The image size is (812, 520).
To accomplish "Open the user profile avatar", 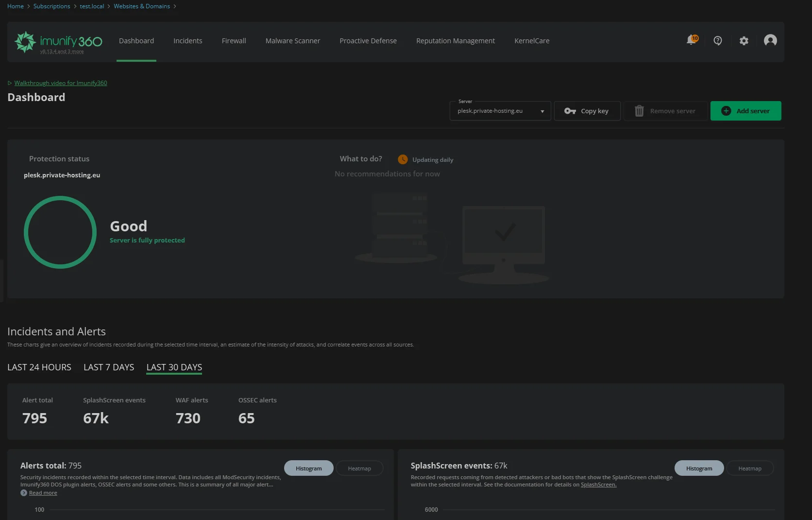I will click(x=770, y=40).
